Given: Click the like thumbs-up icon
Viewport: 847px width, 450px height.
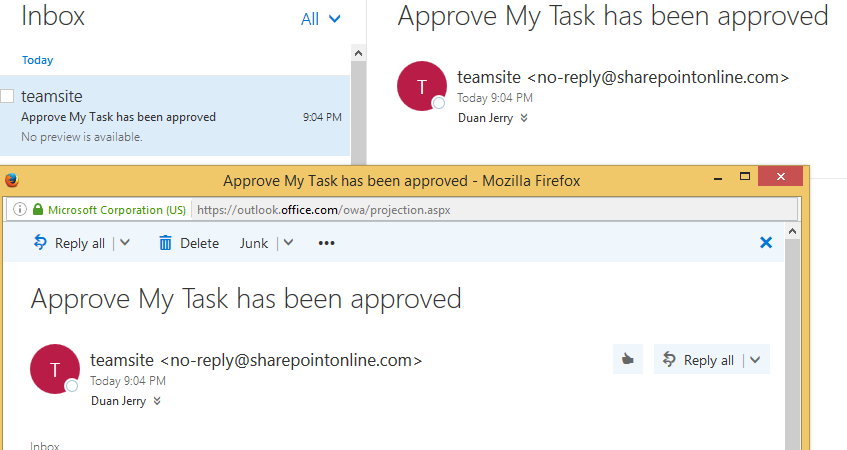Looking at the screenshot, I should click(x=628, y=359).
